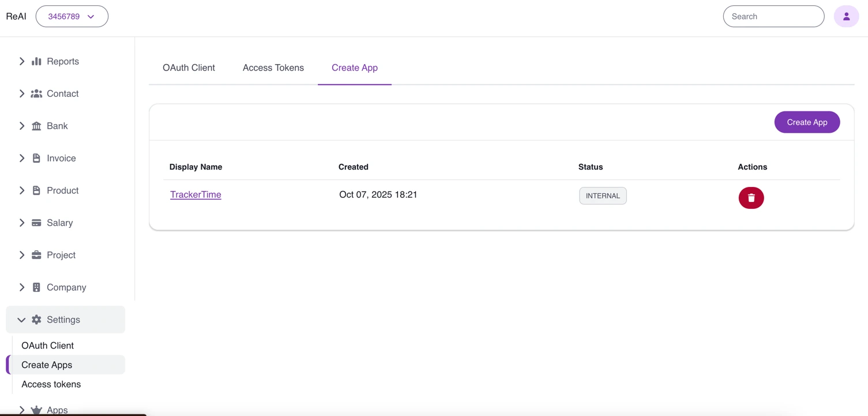Click the Contact people icon
Screen dimensions: 868x416
coord(36,93)
